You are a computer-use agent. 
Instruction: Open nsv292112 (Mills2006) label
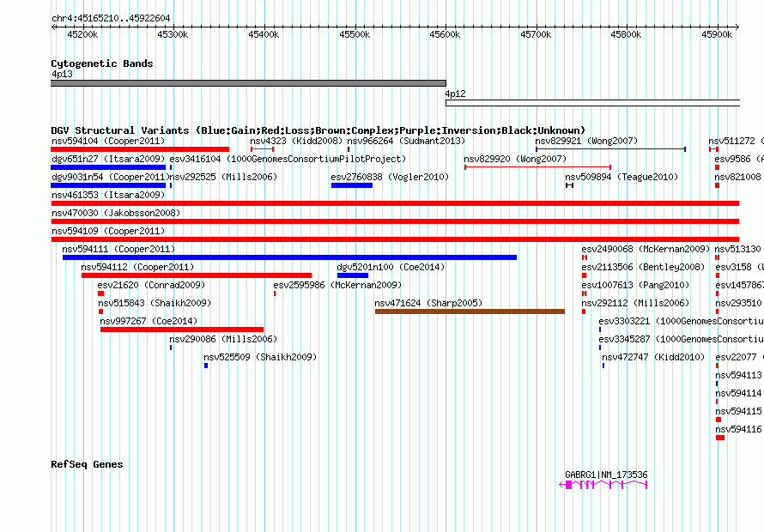coord(635,303)
